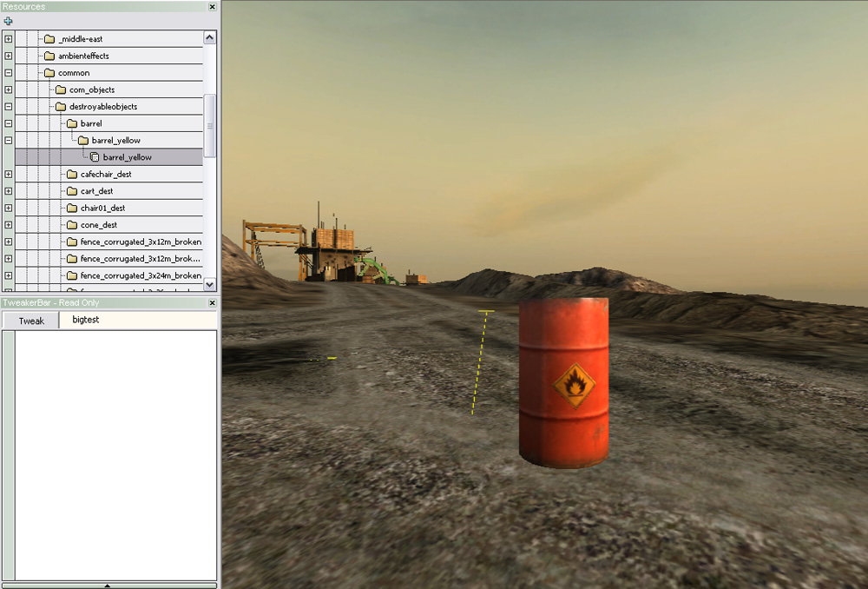Click the cone_dest folder icon
The height and width of the screenshot is (589, 868).
coord(72,225)
